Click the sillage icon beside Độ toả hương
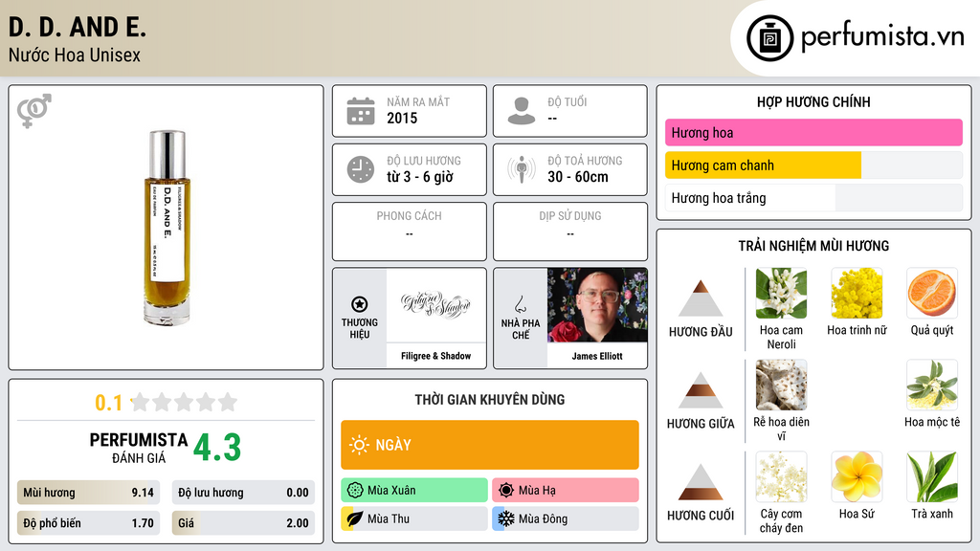Viewport: 980px width, 551px height. [x=522, y=169]
